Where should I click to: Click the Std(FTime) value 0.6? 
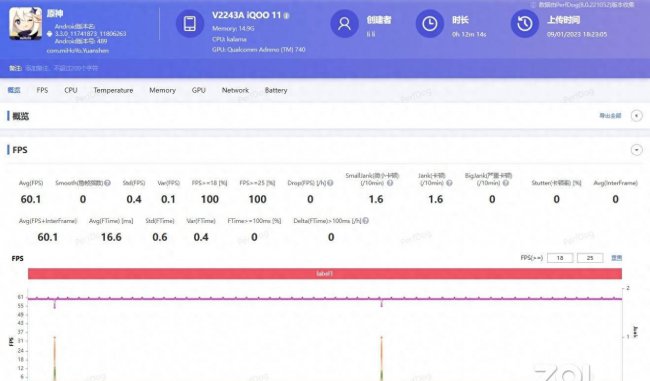(160, 237)
